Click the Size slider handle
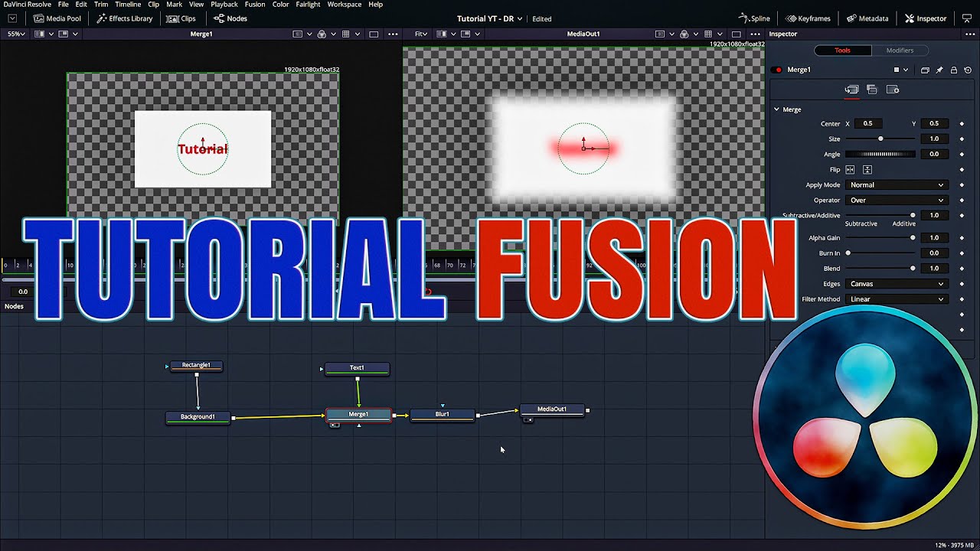The height and width of the screenshot is (551, 980). click(880, 139)
